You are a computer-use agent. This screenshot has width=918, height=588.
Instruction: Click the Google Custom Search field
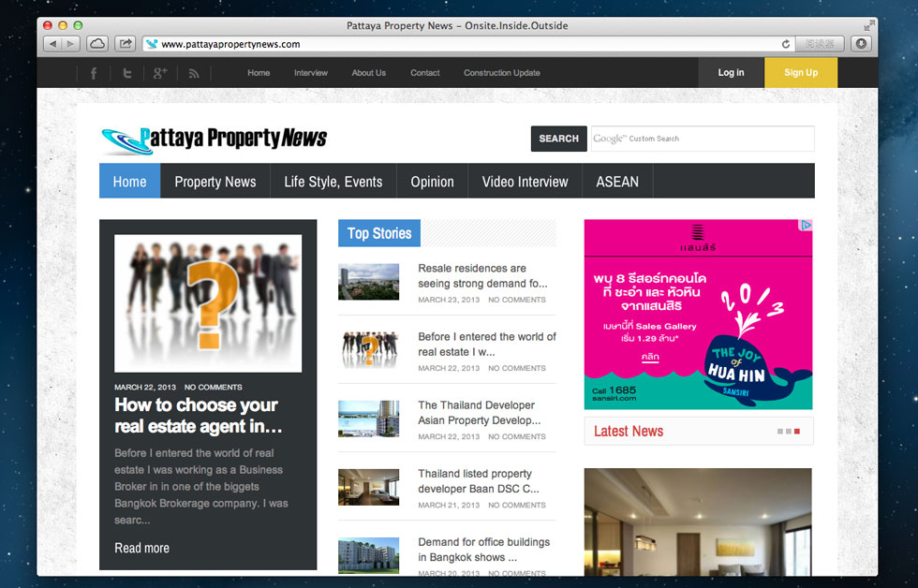[x=703, y=139]
